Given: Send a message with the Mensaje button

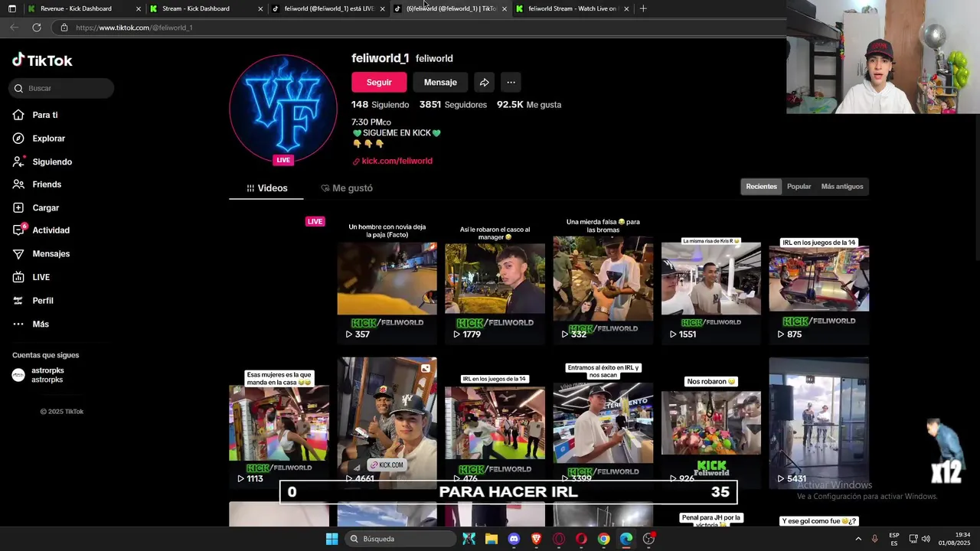Looking at the screenshot, I should pyautogui.click(x=440, y=82).
